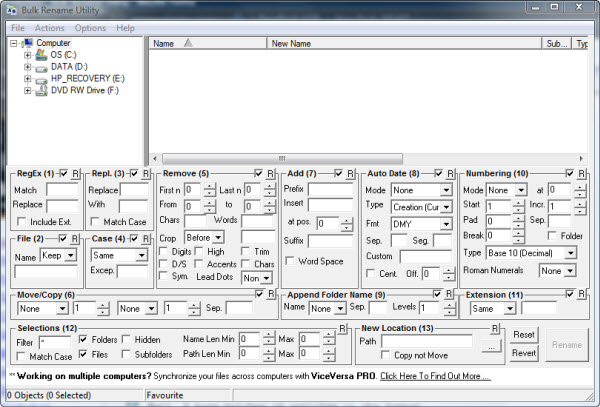
Task: Collapse the Computer tree node
Action: click(14, 43)
